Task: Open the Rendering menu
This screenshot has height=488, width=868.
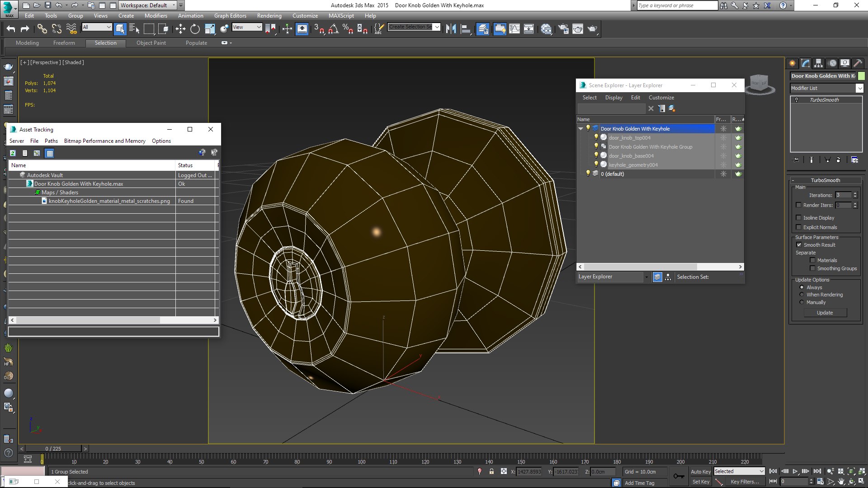Action: 269,16
